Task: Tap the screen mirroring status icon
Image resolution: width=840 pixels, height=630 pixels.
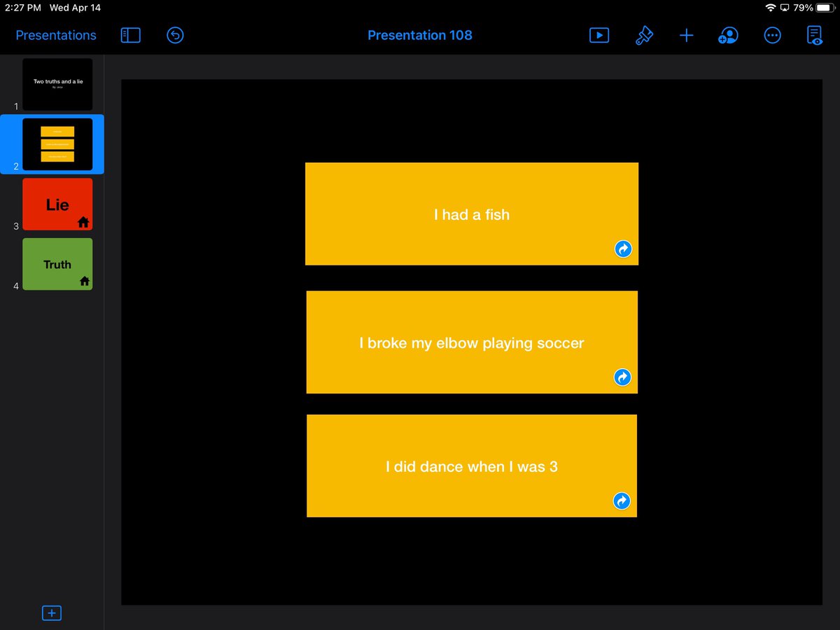Action: (785, 8)
